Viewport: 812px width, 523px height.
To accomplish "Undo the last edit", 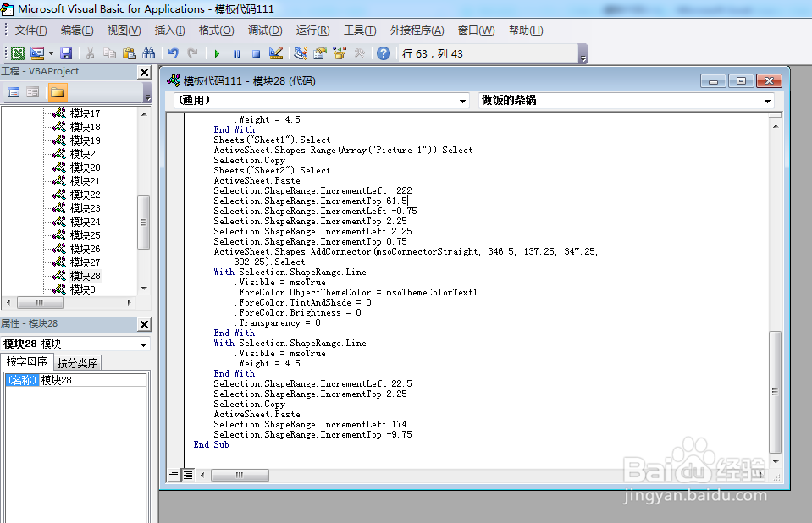I will click(173, 53).
